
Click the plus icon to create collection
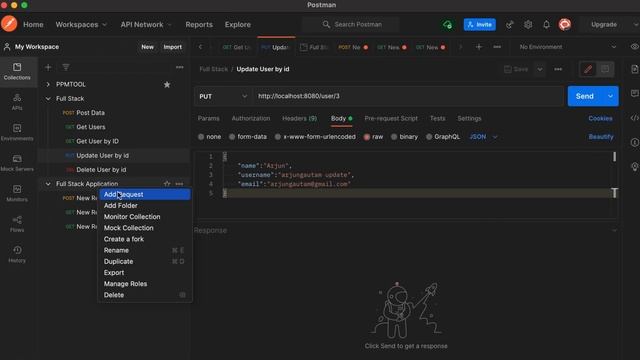[x=48, y=67]
